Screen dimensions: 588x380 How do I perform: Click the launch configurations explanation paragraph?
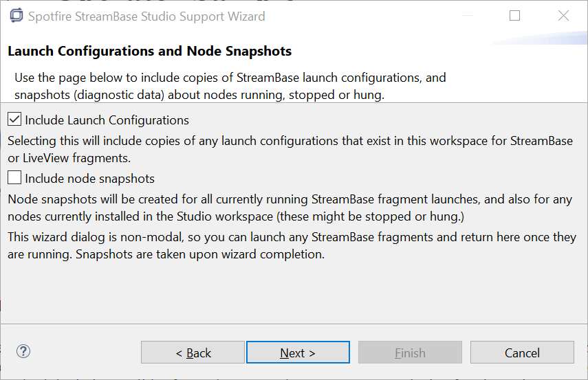point(289,149)
